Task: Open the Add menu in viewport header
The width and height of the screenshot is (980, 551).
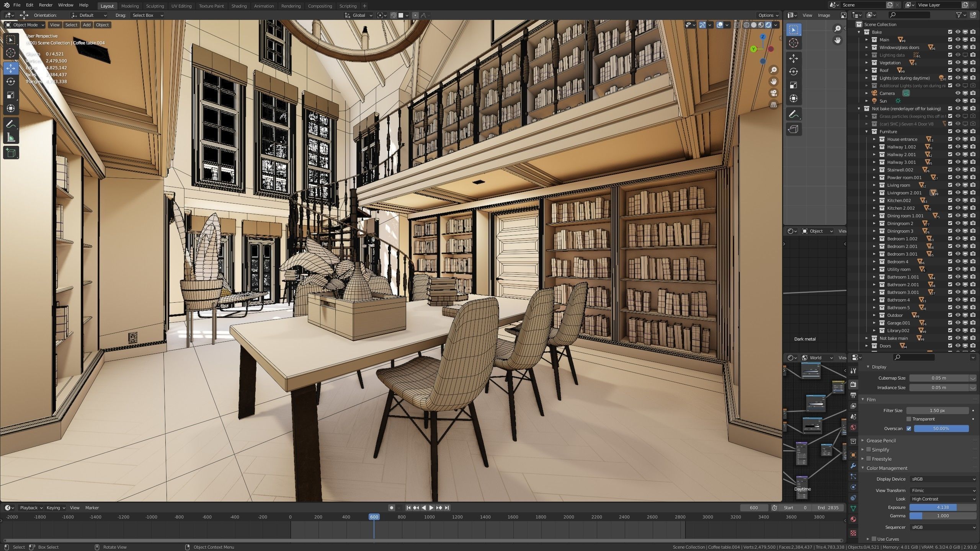Action: coord(87,25)
